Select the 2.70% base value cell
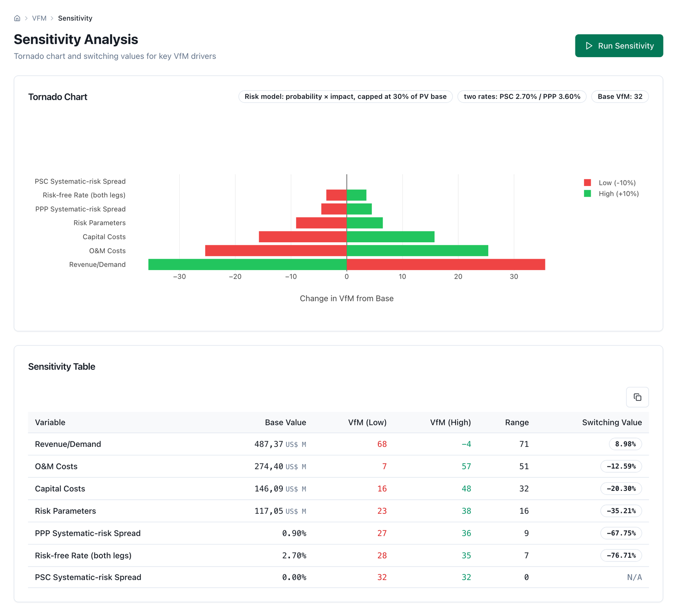677x616 pixels. pos(294,556)
